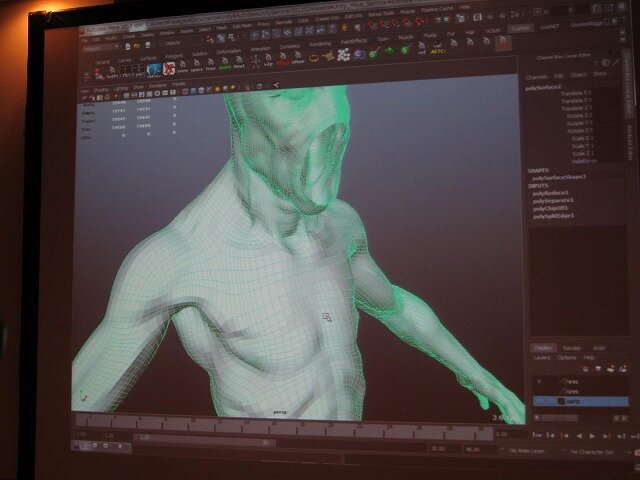Click the red-labeled script shelf icon
The image size is (640, 480).
coord(283,60)
